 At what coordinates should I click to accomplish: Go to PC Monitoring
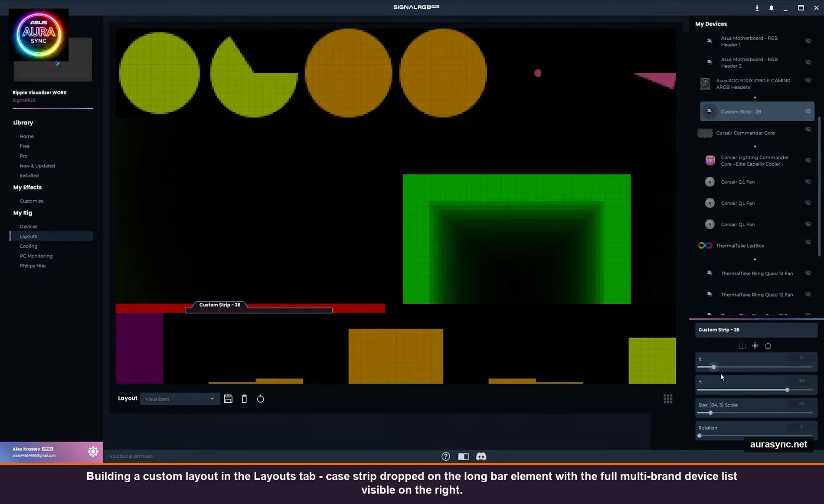pyautogui.click(x=36, y=256)
